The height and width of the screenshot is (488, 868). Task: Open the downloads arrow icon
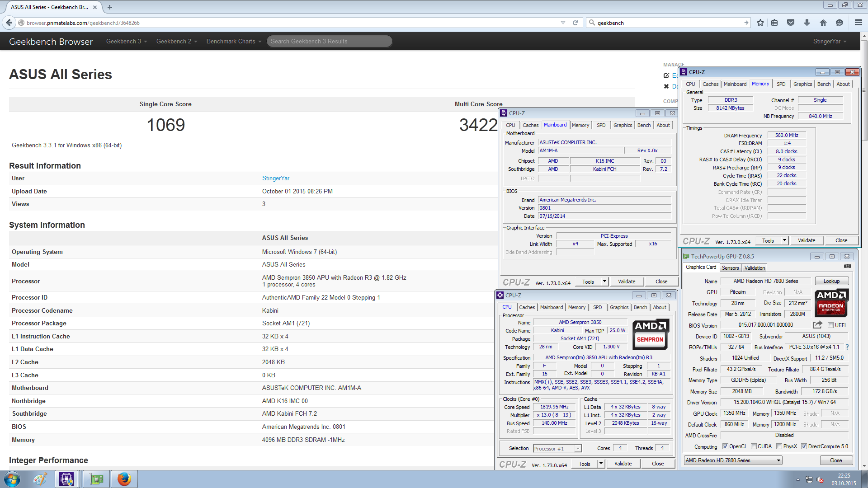click(807, 23)
